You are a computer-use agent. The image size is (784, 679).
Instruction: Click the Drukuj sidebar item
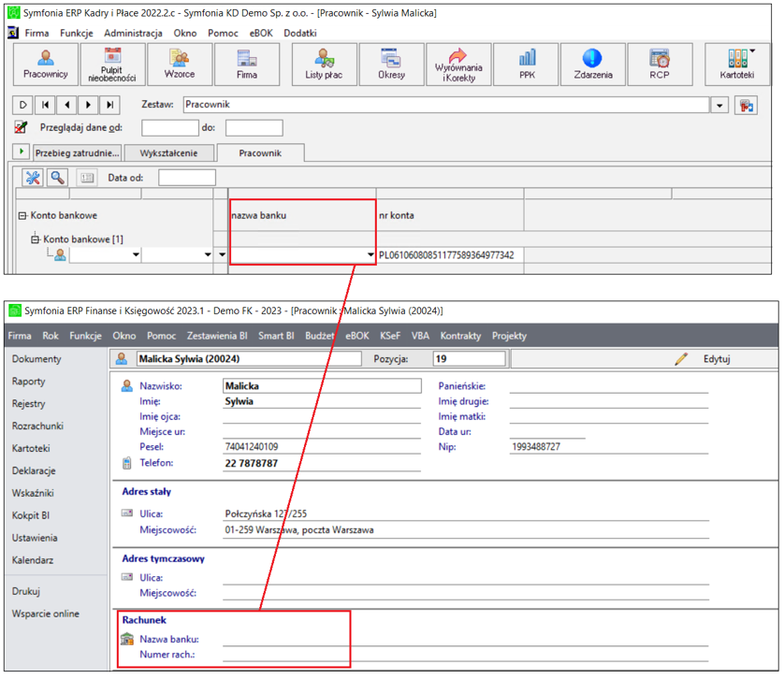(26, 591)
